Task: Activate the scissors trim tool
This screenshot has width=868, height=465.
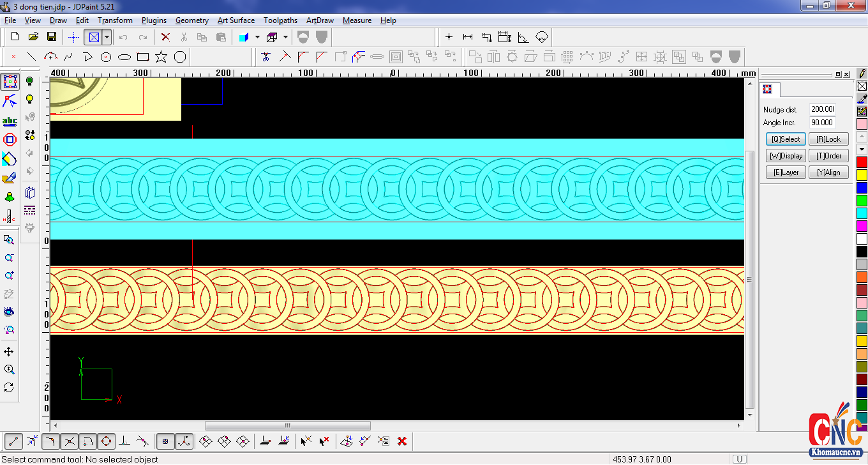Action: tap(266, 57)
